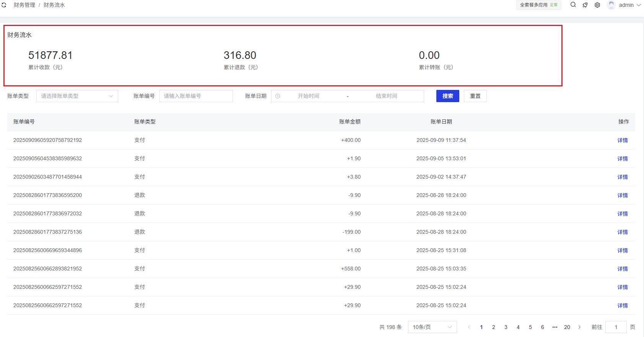Expand the admin account menu arrow
The width and height of the screenshot is (644, 337).
pos(639,5)
